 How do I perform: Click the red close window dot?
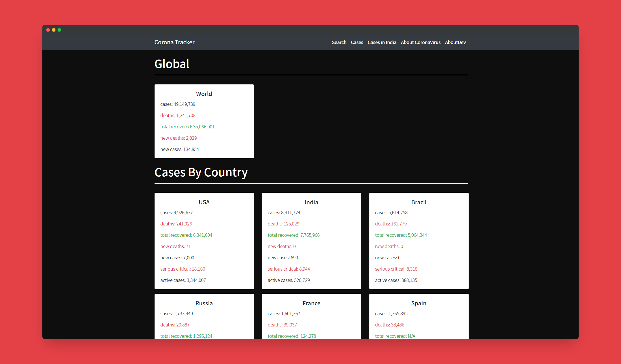48,30
